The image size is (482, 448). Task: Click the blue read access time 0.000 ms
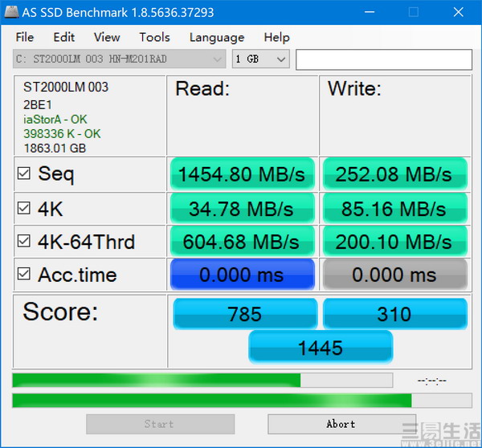[243, 274]
